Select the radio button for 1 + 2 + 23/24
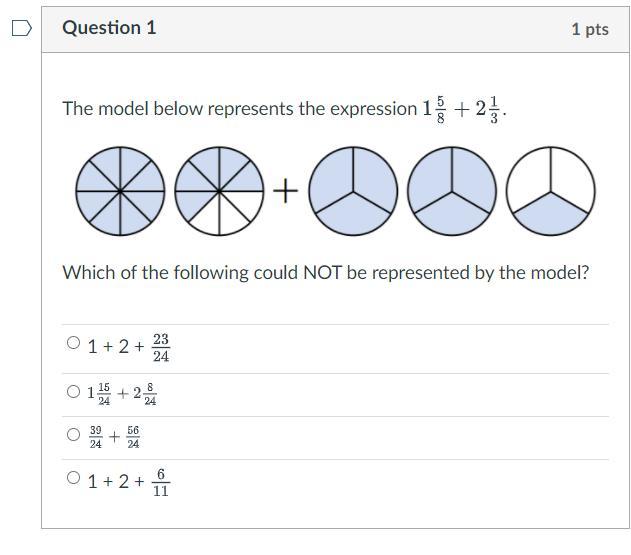The height and width of the screenshot is (555, 631). pyautogui.click(x=73, y=343)
